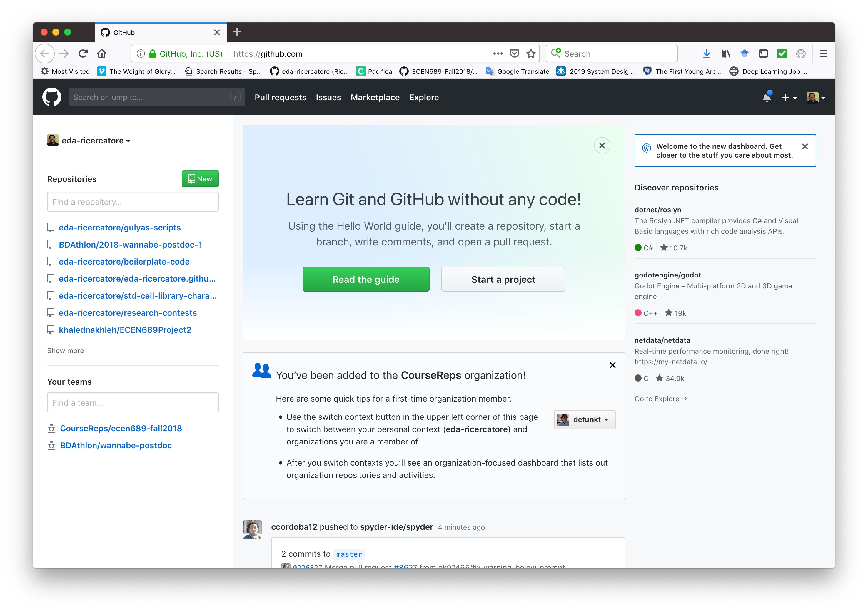The image size is (868, 612).
Task: Open the Firefox downloads arrow icon
Action: point(706,54)
